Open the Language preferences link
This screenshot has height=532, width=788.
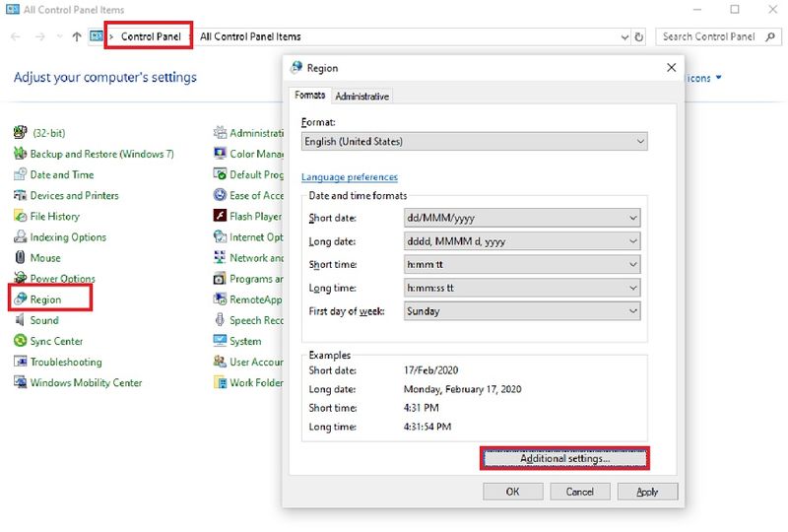tap(349, 177)
